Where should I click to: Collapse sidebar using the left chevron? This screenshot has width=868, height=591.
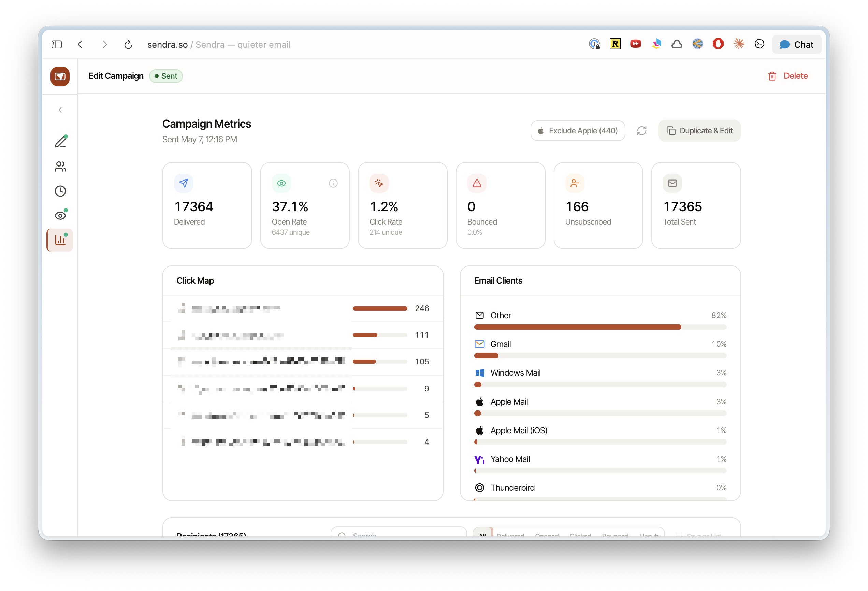(x=60, y=110)
